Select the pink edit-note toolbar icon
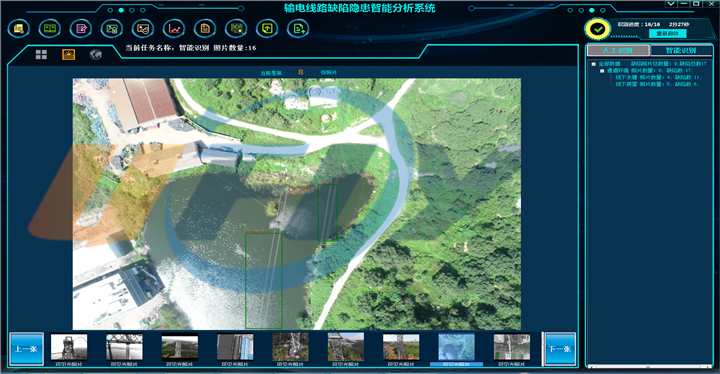This screenshot has width=720, height=374. click(x=81, y=29)
